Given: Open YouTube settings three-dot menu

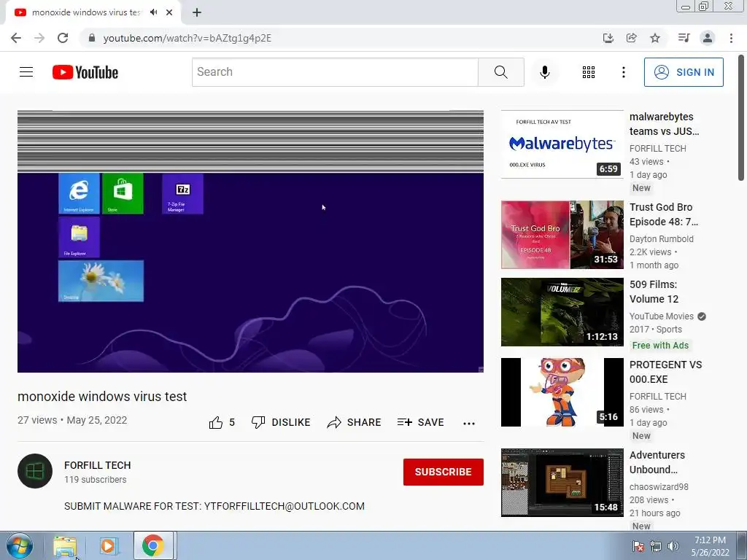Looking at the screenshot, I should 623,72.
